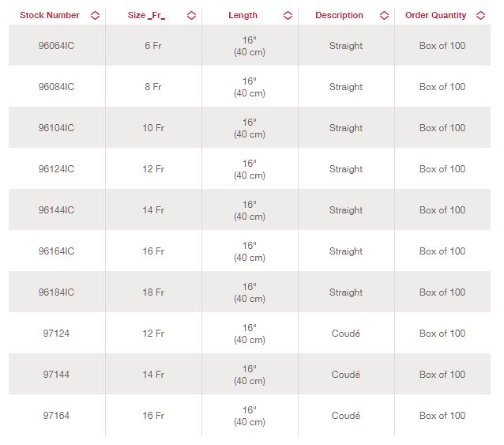Screen dimensions: 504x445
Task: Sort by the Length header text
Action: (x=243, y=15)
